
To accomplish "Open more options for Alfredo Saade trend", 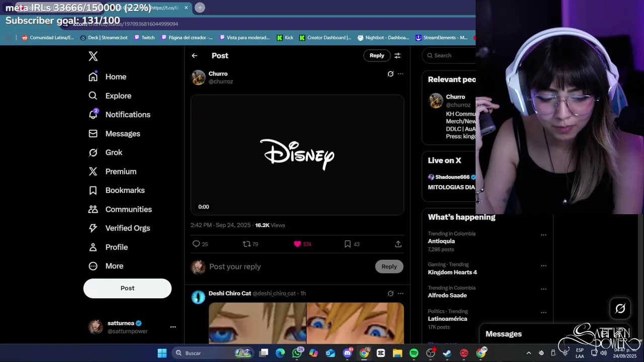I will 543,289.
